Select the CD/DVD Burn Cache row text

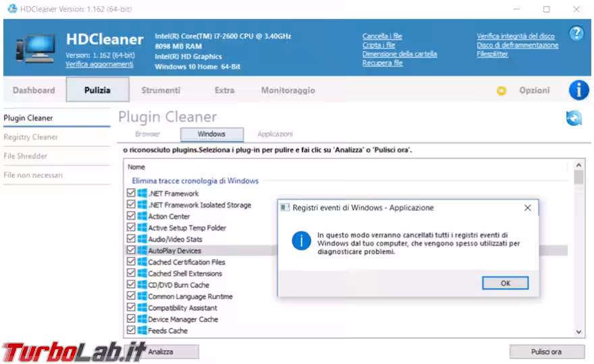pos(178,285)
